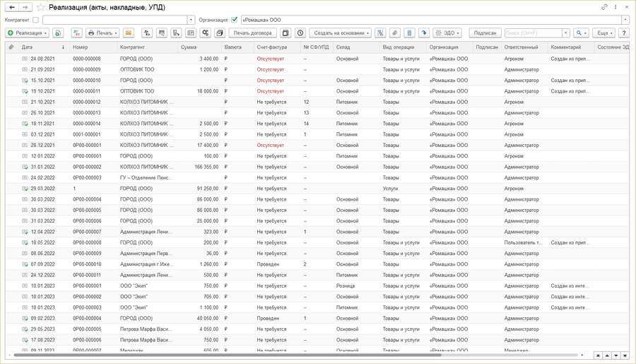Click the Подписан toolbar button
The image size is (636, 364).
click(x=485, y=33)
